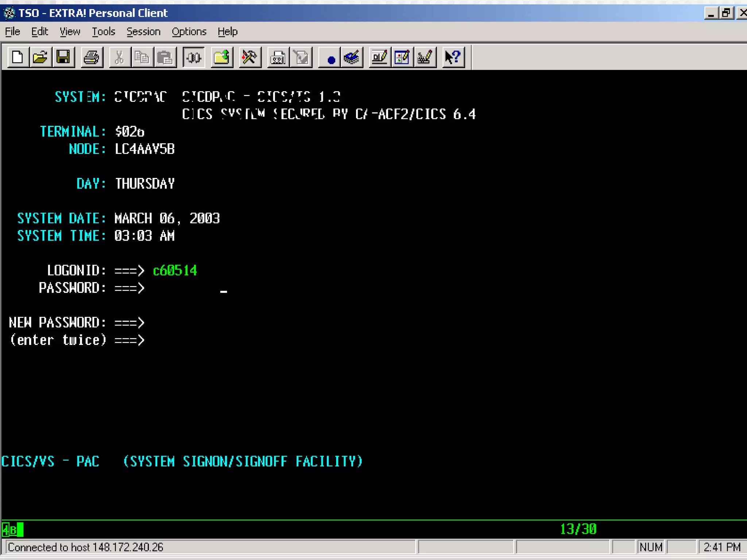Open the Session menu

pyautogui.click(x=143, y=32)
